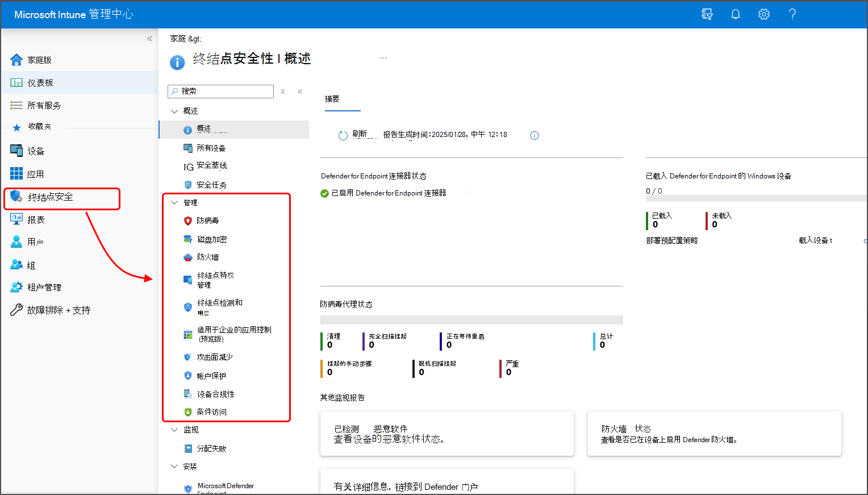868x495 pixels.
Task: Open 终结点特权管理 menu item
Action: pyautogui.click(x=215, y=280)
